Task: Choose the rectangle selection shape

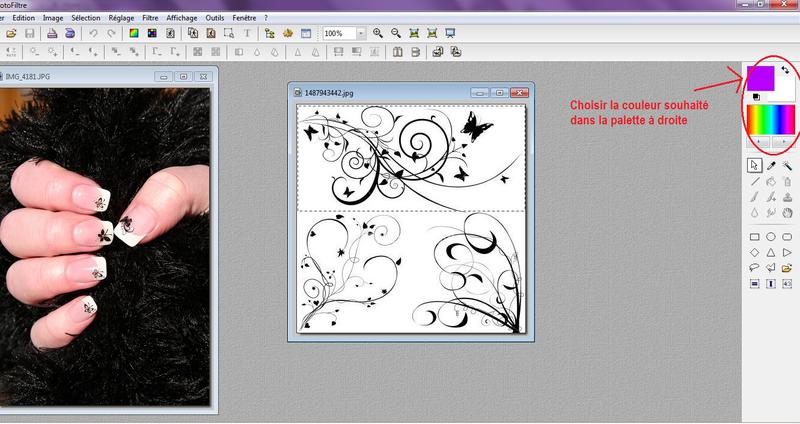Action: coord(755,237)
